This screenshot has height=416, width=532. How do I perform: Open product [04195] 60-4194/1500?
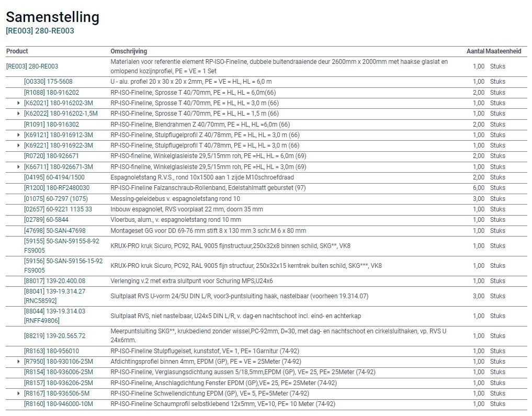pyautogui.click(x=54, y=177)
